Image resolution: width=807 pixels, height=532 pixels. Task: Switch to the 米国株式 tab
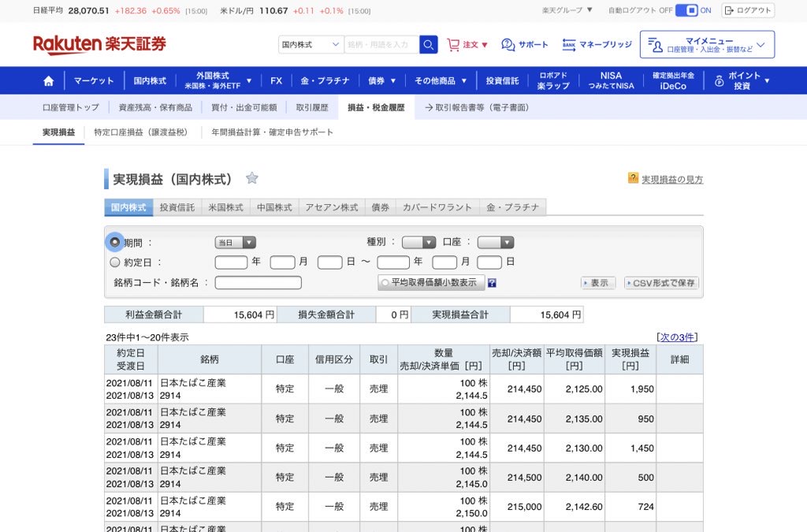click(x=225, y=207)
